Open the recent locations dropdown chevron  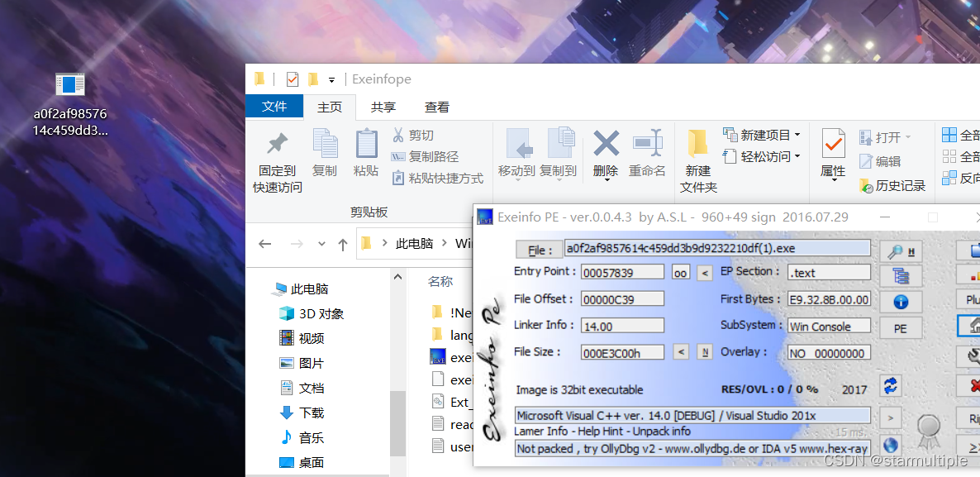point(321,244)
